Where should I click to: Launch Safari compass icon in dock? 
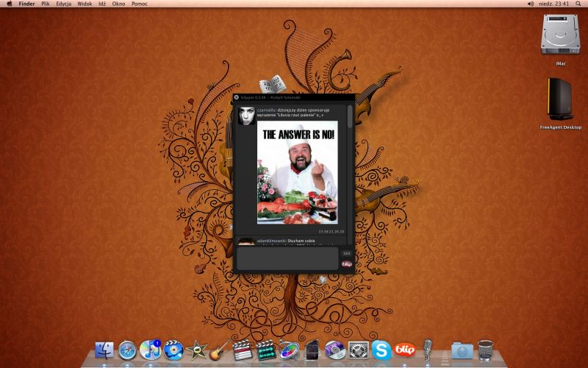[x=127, y=350]
